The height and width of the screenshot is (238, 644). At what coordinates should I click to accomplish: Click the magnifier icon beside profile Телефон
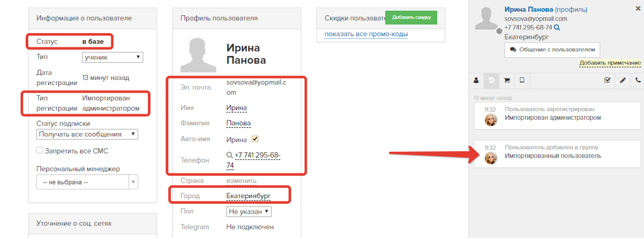230,155
